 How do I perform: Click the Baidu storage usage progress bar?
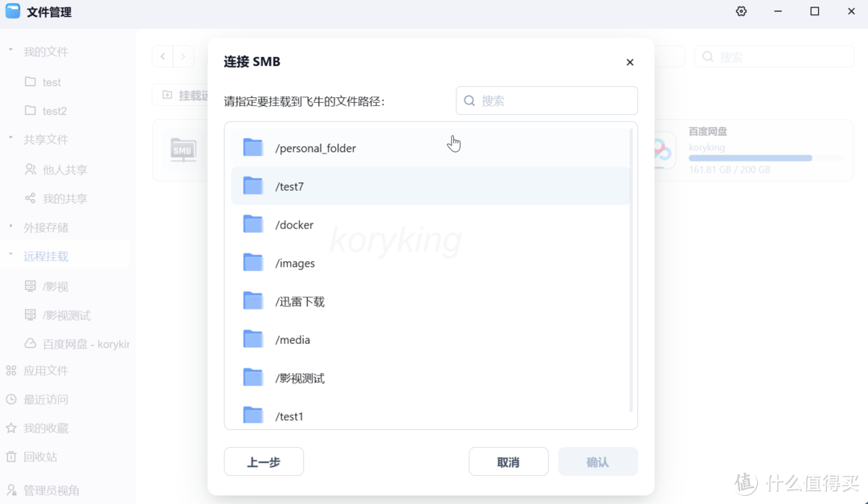750,158
